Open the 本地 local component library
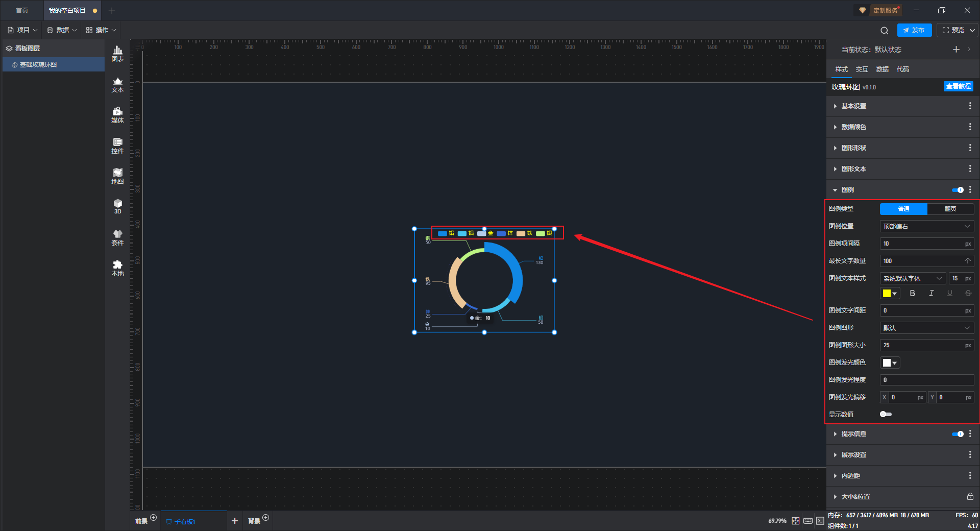 [x=117, y=268]
